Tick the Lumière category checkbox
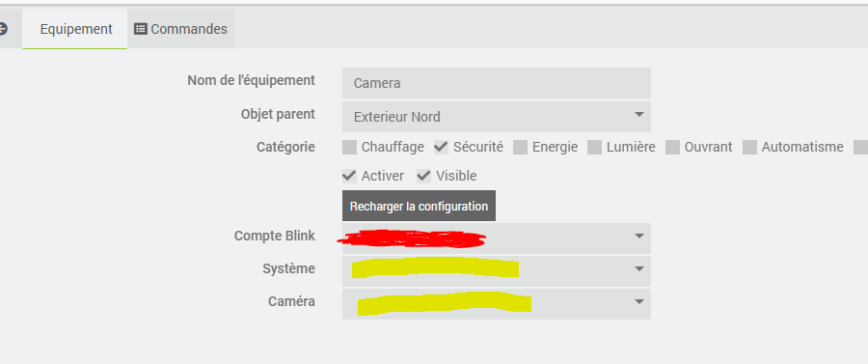This screenshot has width=868, height=364. [594, 148]
